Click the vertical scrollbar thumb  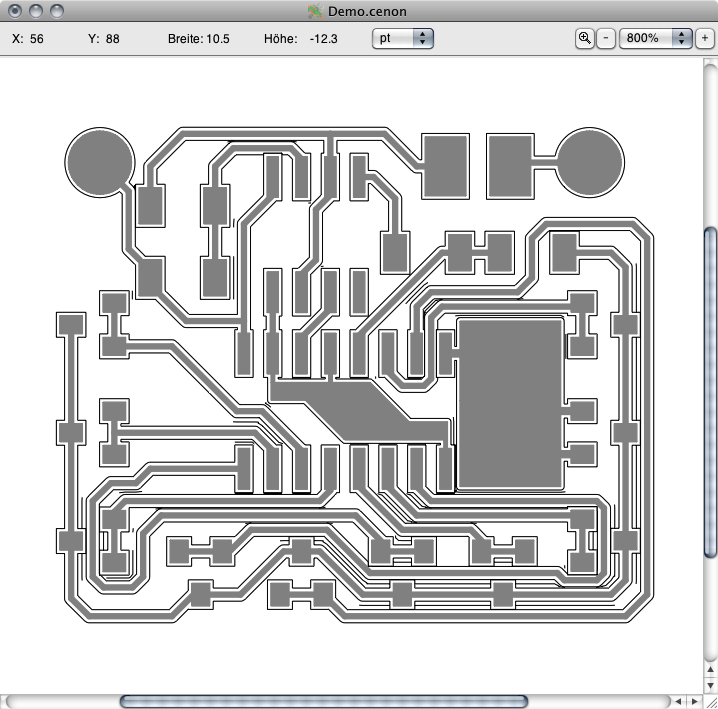(x=709, y=392)
